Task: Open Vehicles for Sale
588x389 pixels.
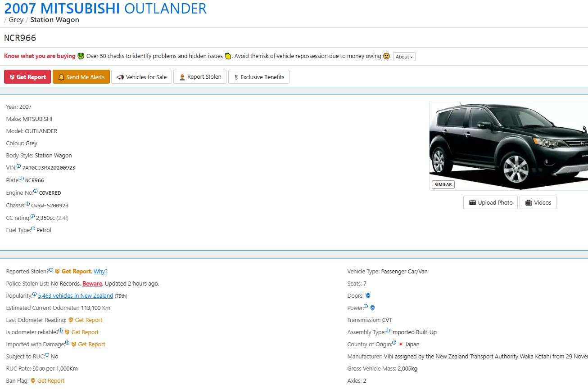Action: click(x=141, y=77)
